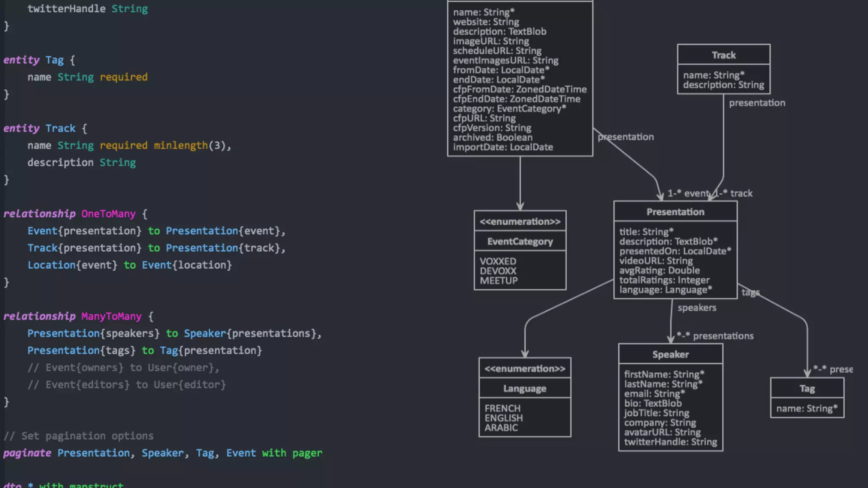Click the EventCategory enumeration title
The image size is (868, 488).
tap(520, 241)
